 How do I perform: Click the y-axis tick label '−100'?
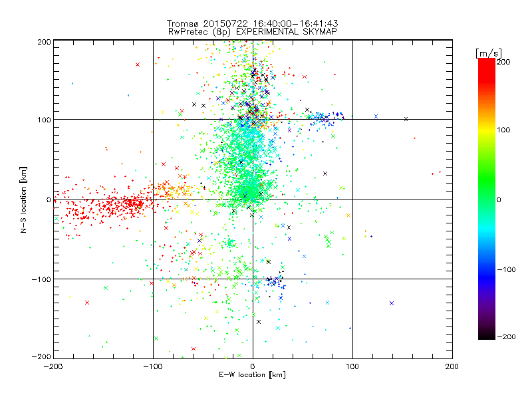(41, 279)
